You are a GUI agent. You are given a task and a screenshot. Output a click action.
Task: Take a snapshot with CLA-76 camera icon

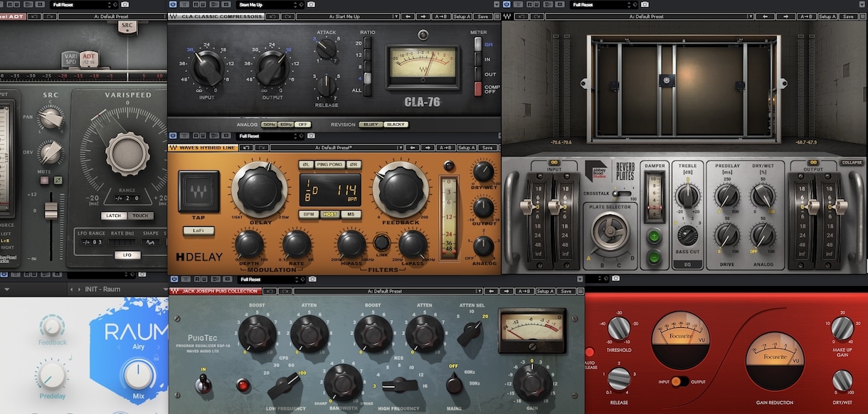311,4
